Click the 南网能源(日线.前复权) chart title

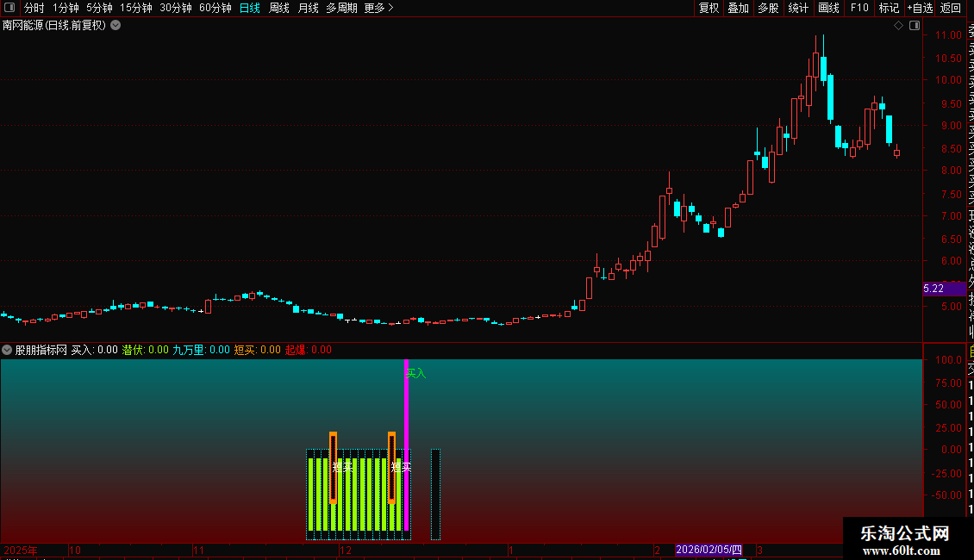pos(54,26)
